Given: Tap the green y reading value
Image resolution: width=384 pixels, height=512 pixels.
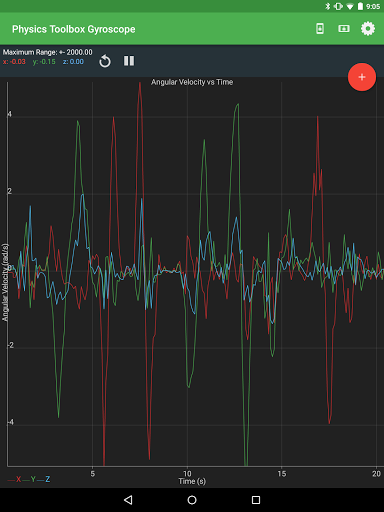Looking at the screenshot, I should click(44, 62).
